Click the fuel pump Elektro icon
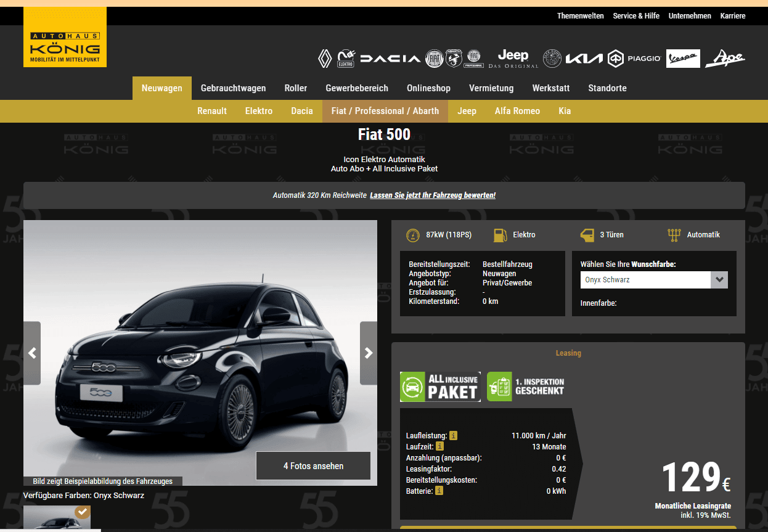 500,235
